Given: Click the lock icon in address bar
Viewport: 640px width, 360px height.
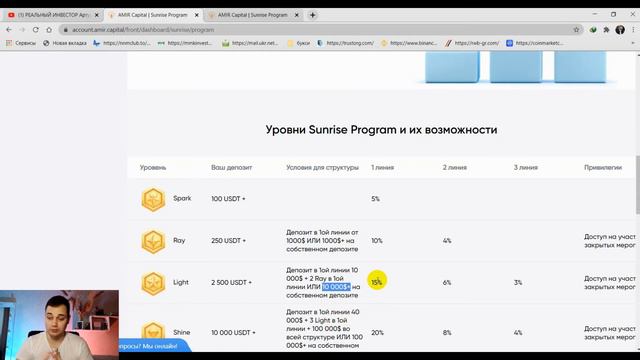Looking at the screenshot, I should 66,30.
